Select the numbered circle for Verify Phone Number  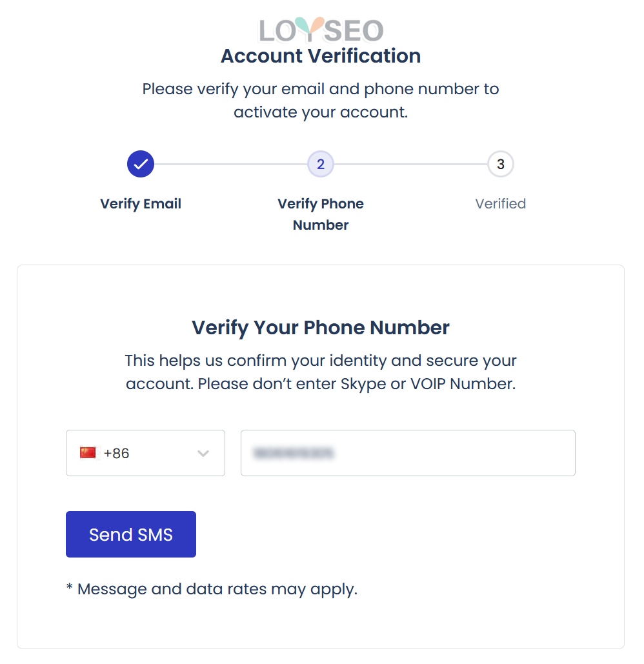[321, 164]
